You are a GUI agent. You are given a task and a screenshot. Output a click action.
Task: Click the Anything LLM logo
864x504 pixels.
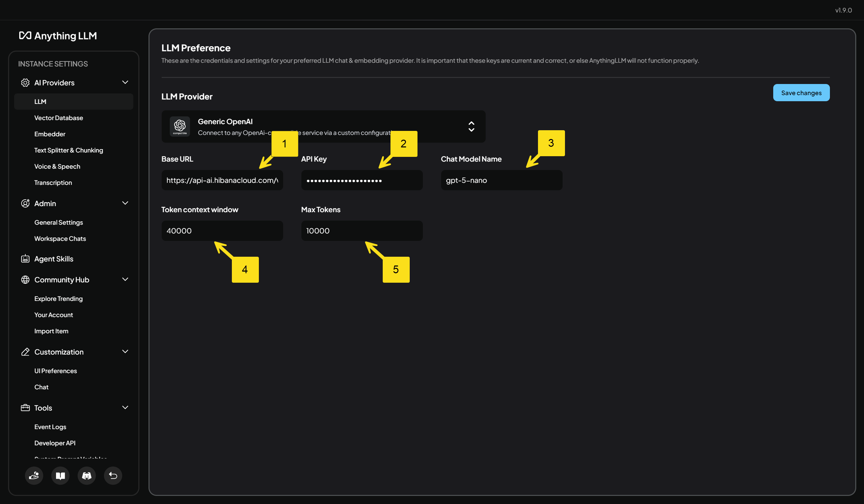pos(58,36)
